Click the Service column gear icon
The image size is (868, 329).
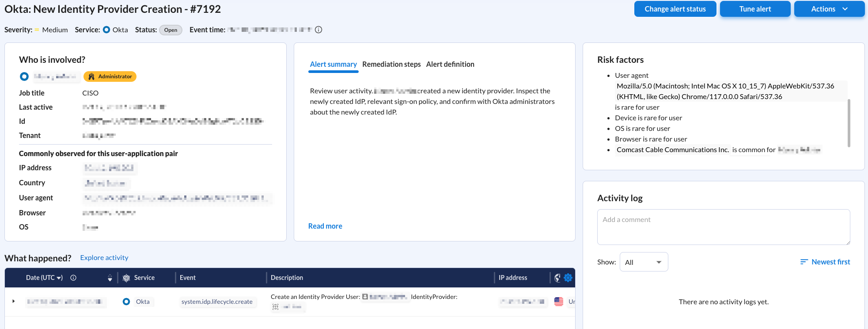click(x=126, y=278)
